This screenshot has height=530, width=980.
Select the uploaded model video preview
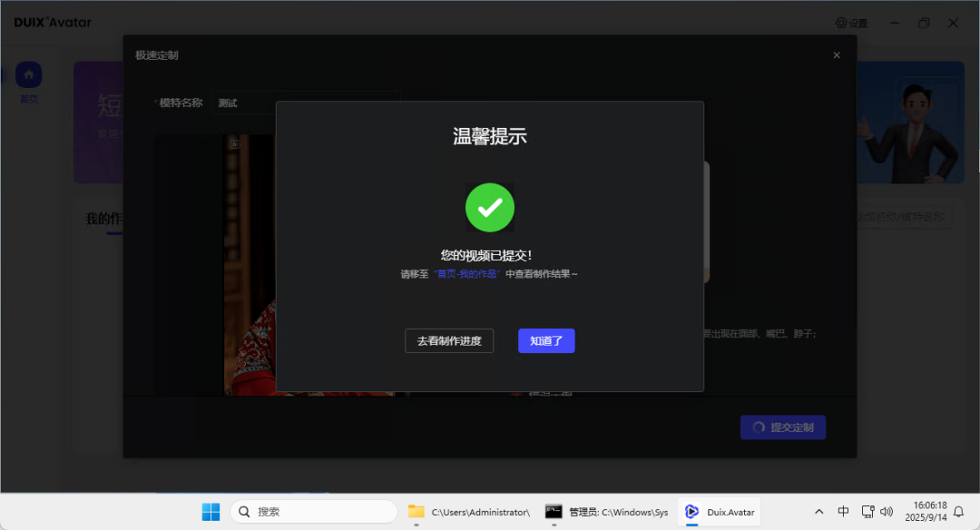[250, 265]
